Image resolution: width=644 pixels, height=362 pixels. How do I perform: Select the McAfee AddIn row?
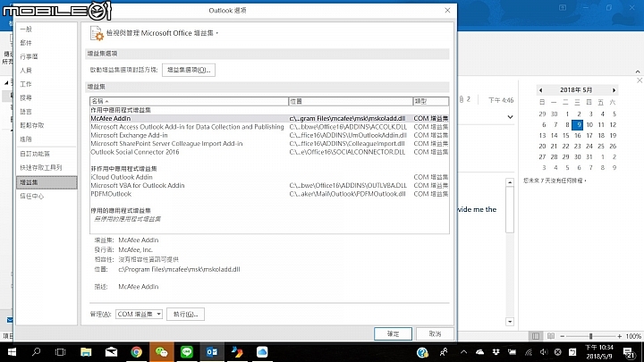(x=269, y=118)
